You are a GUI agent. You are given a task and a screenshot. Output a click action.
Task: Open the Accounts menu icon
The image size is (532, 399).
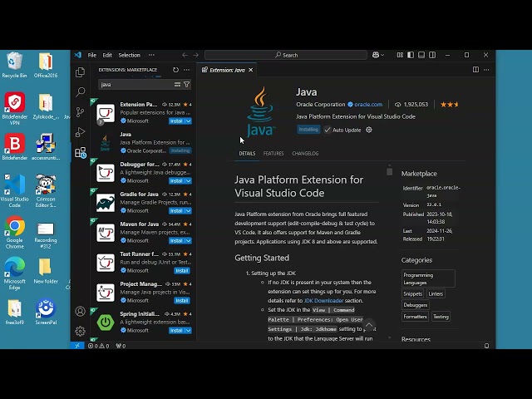(80, 311)
